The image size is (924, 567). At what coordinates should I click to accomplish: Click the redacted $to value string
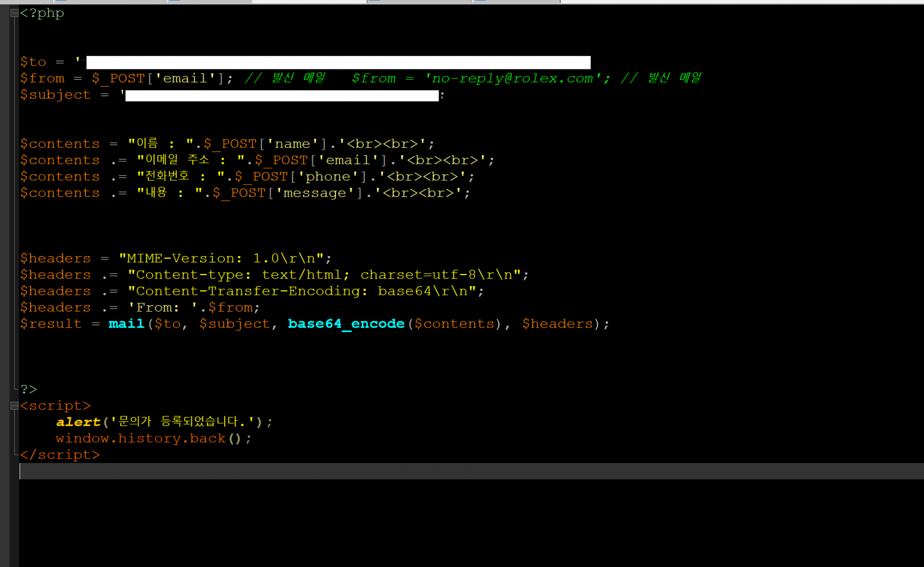pyautogui.click(x=338, y=62)
